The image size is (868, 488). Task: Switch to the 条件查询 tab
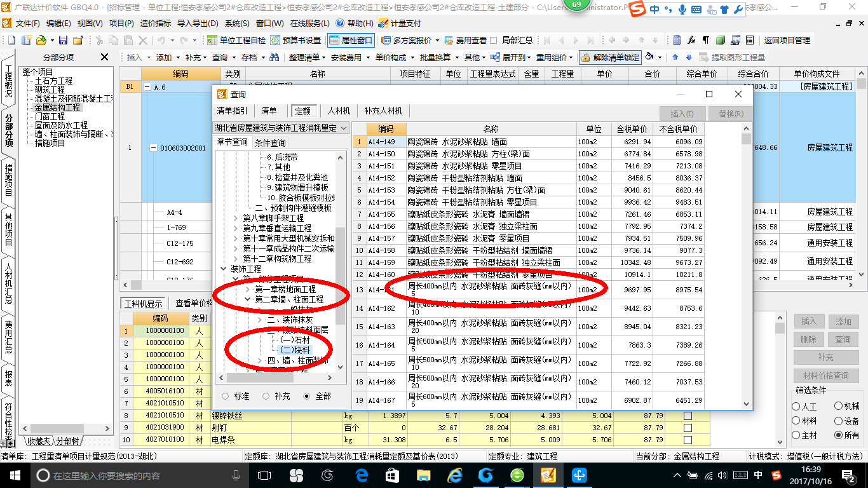(271, 142)
